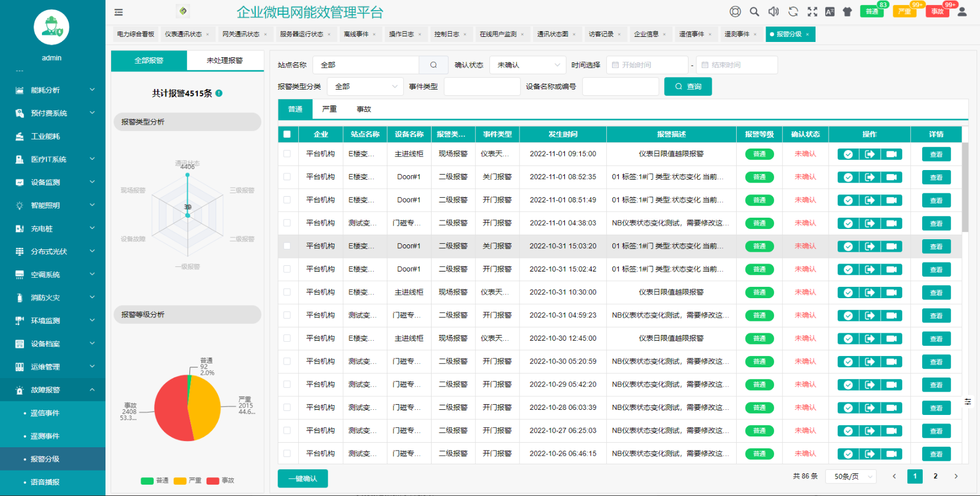Open the 语音播报 sidebar item
Screen dimensions: 980x496
[53, 482]
